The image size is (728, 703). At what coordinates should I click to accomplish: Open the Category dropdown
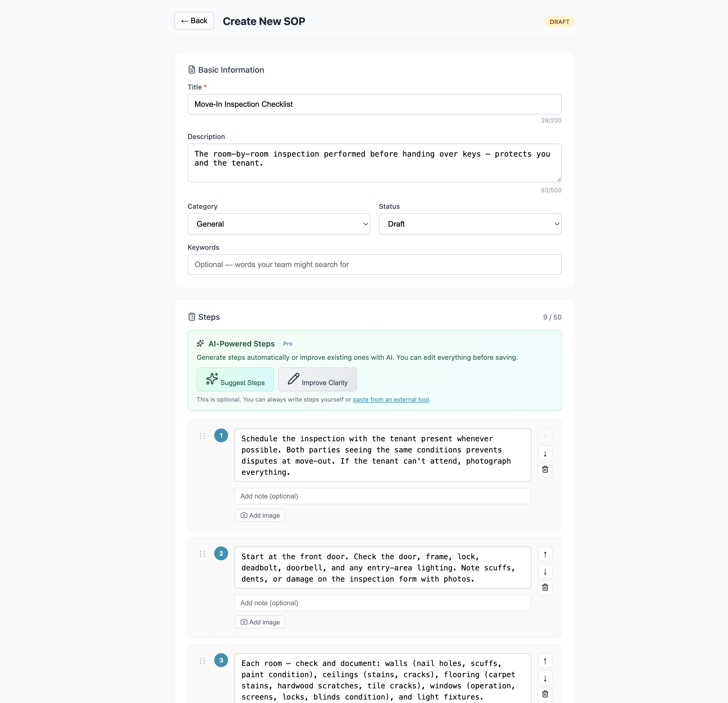click(278, 224)
